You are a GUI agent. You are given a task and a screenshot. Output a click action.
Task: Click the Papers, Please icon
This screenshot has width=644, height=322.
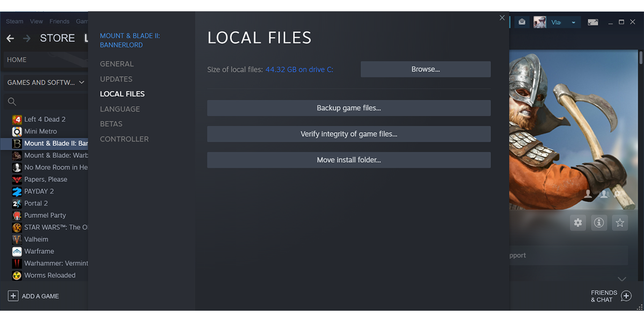tap(17, 179)
